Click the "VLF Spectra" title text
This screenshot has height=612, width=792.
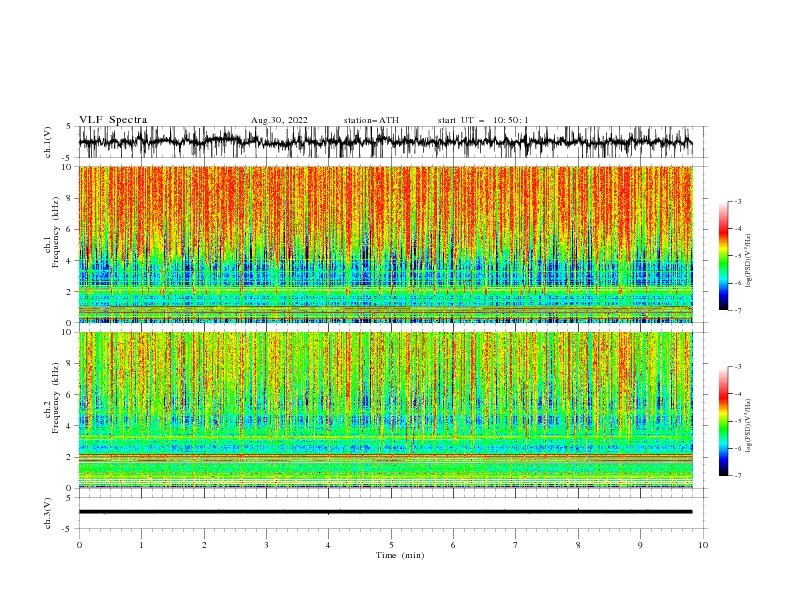pos(113,120)
